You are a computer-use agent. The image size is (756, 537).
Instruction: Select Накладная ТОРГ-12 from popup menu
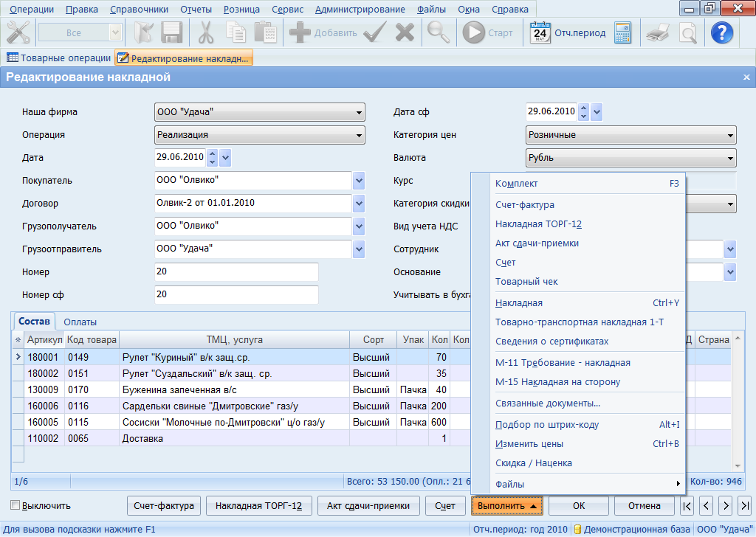[538, 224]
